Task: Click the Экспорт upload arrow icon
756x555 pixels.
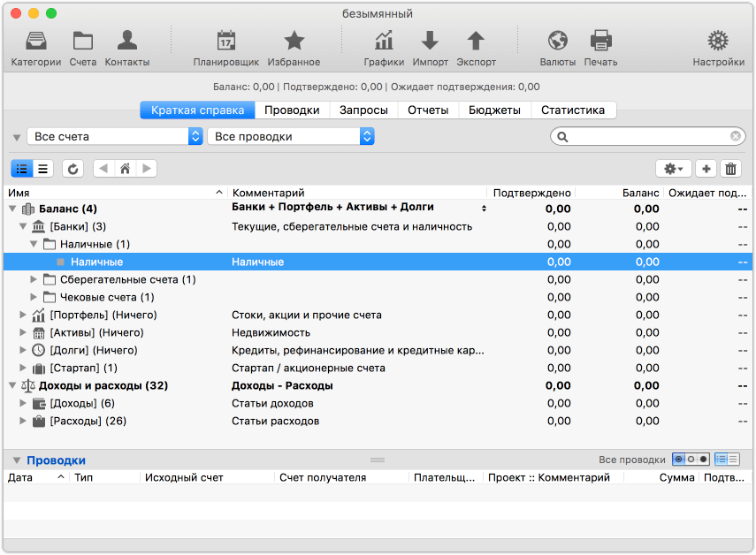Action: tap(476, 41)
